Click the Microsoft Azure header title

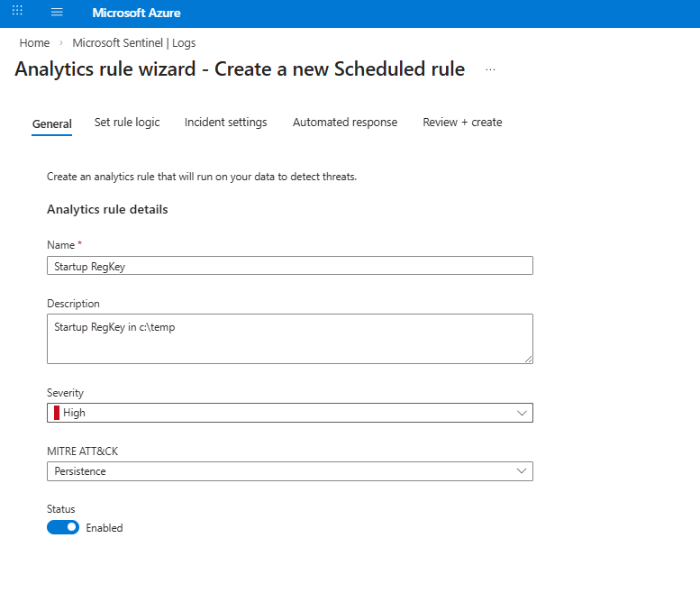[x=136, y=14]
